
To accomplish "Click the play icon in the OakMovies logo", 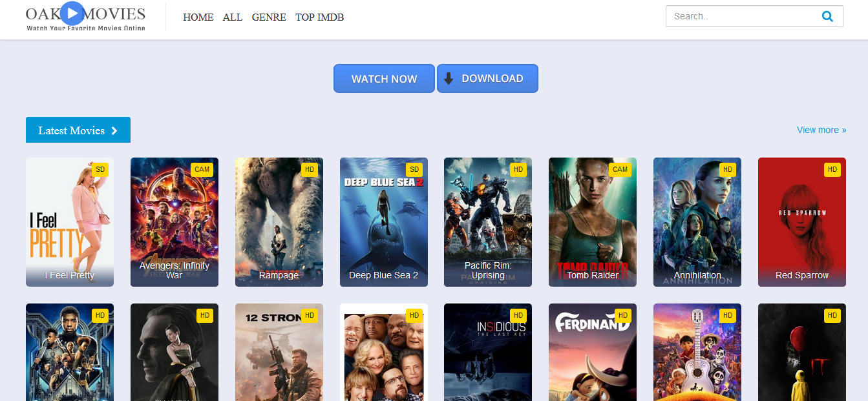I will (x=71, y=14).
